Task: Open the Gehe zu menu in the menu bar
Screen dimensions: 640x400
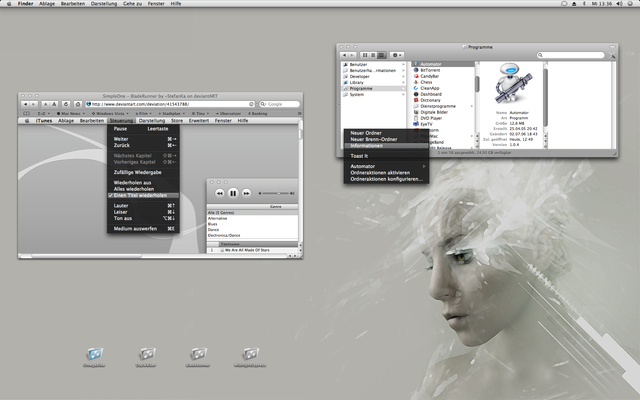Action: [132, 4]
